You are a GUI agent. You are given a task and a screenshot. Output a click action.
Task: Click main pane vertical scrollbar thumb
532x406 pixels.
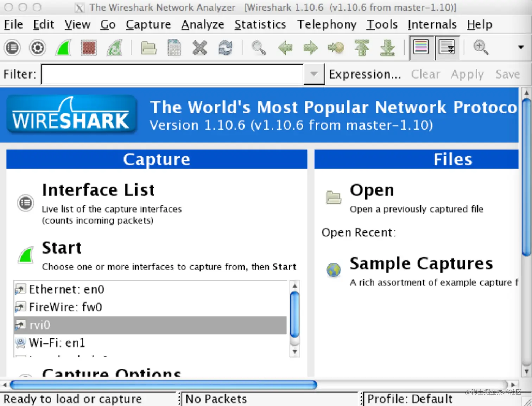tap(526, 177)
